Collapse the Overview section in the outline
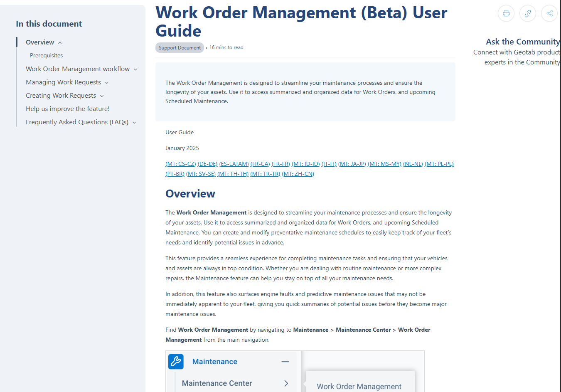561x392 pixels. click(x=59, y=42)
